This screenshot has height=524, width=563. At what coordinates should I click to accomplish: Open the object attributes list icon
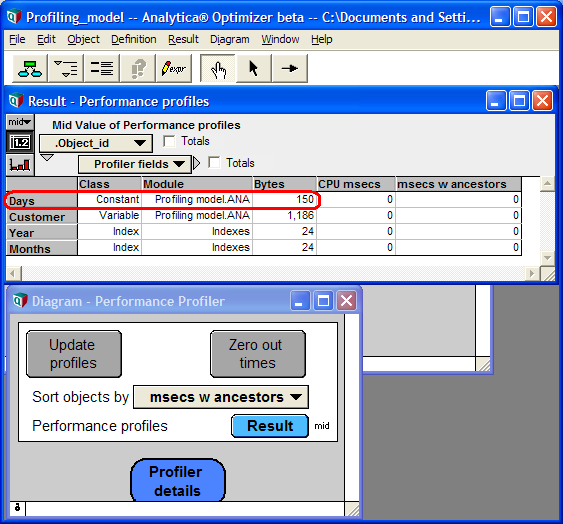(x=102, y=68)
